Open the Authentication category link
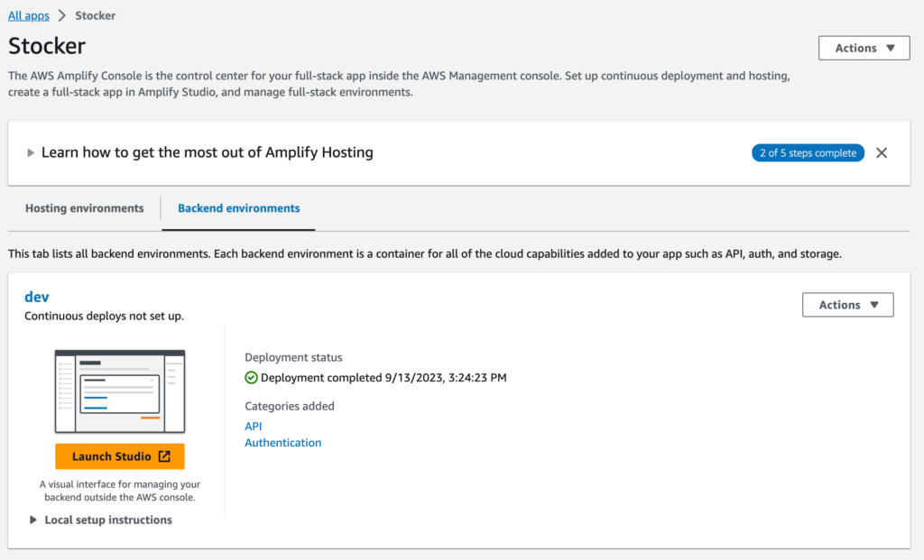The height and width of the screenshot is (560, 924). click(282, 443)
